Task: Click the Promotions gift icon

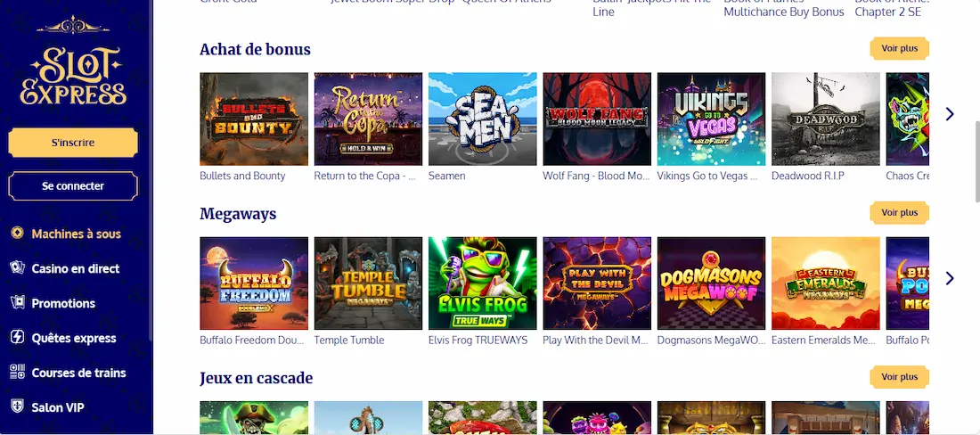Action: pos(17,303)
